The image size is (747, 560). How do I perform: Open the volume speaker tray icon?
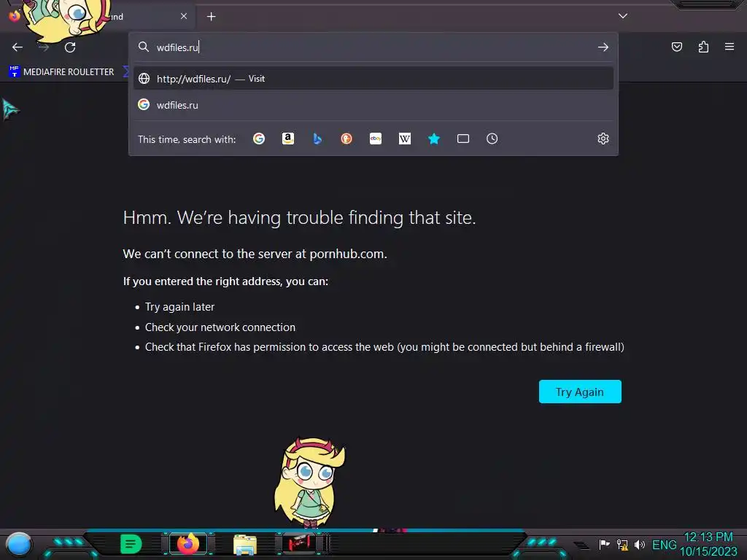639,544
